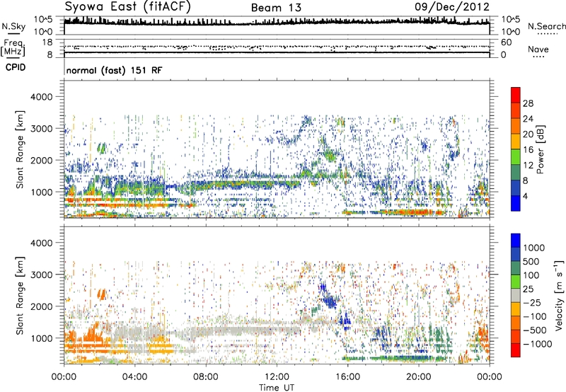566x392 pixels.
Task: Select the "N.Sky" axis label
Action: pyautogui.click(x=13, y=26)
